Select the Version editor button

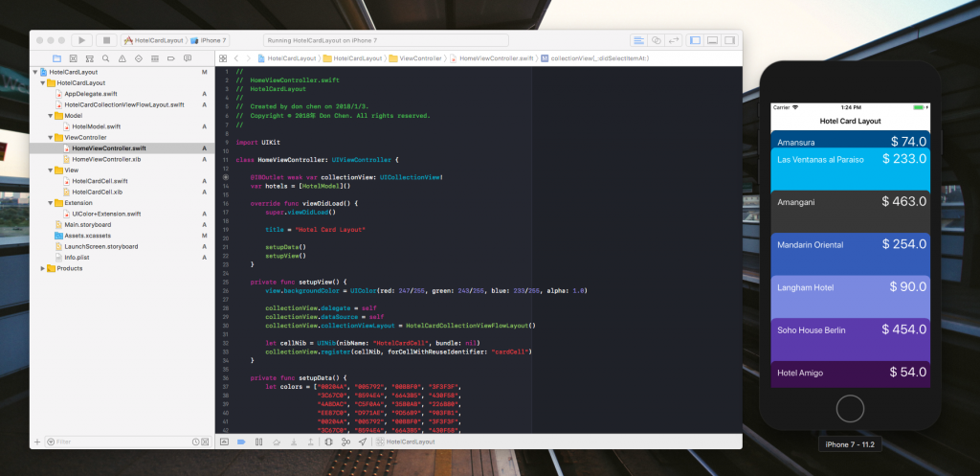click(x=674, y=40)
